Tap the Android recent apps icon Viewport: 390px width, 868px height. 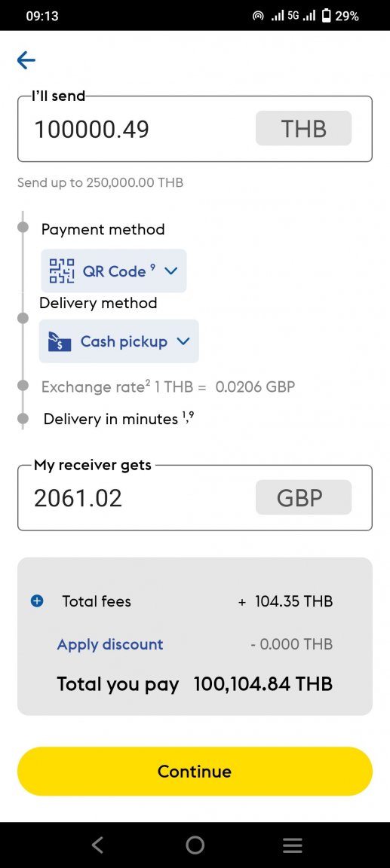[293, 845]
